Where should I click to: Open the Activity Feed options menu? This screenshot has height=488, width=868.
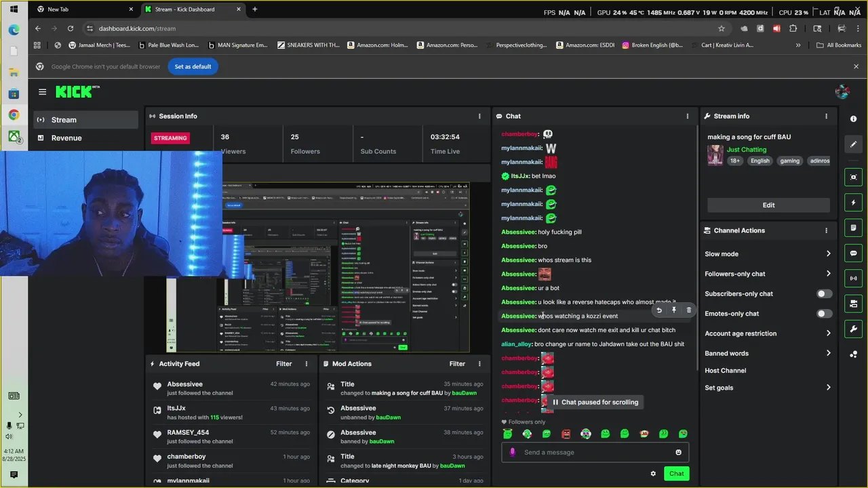306,364
